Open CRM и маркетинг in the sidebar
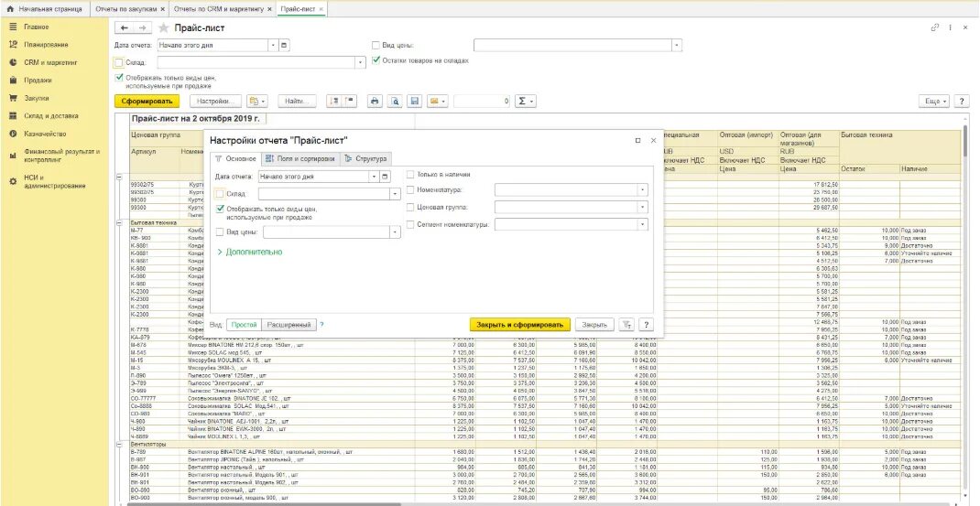The width and height of the screenshot is (980, 506). (50, 62)
